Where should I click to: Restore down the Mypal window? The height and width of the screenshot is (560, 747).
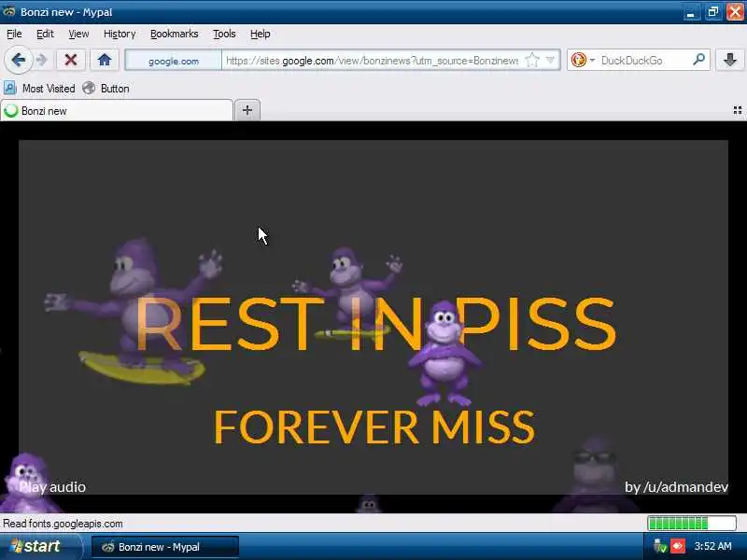[712, 12]
